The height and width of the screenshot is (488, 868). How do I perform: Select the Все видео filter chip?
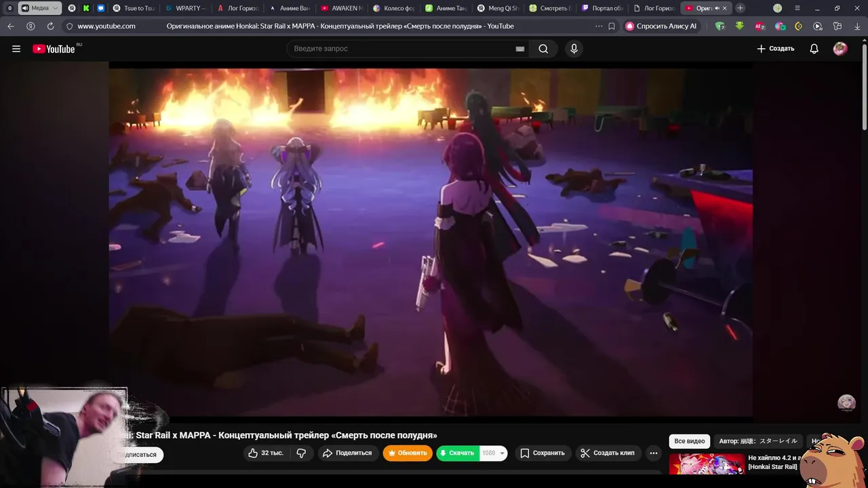[690, 441]
